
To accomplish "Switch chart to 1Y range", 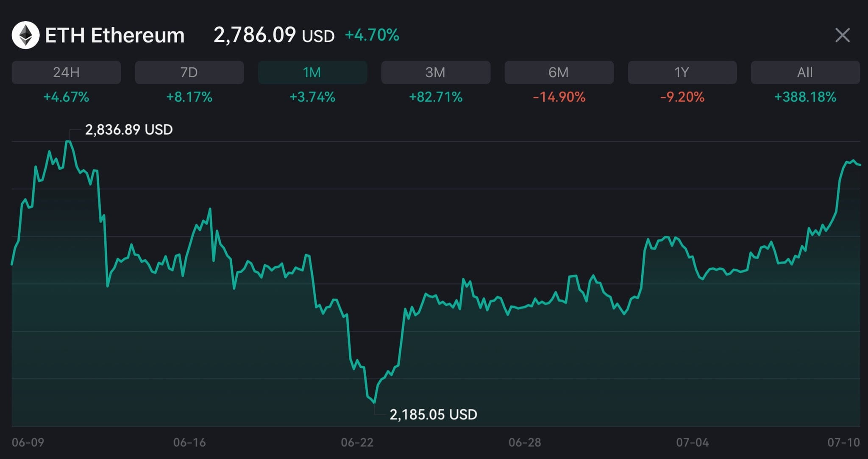I will coord(682,72).
